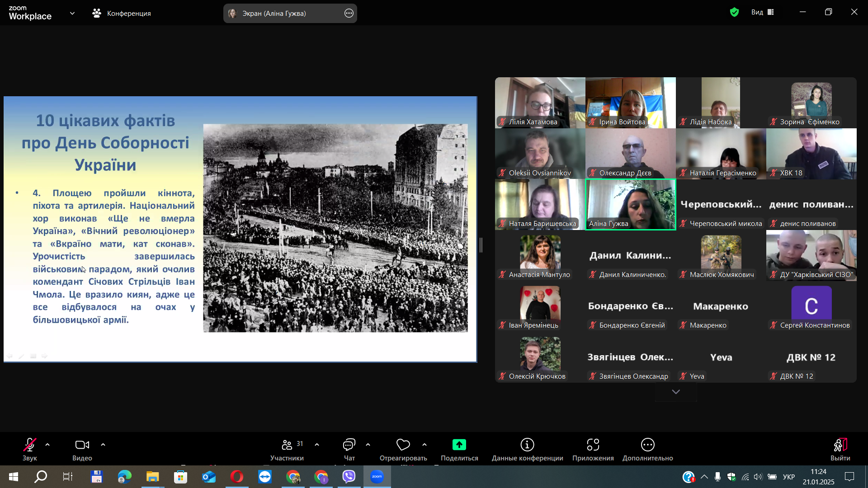Click the previous slide arrow on the slide
This screenshot has height=488, width=868.
(9, 356)
